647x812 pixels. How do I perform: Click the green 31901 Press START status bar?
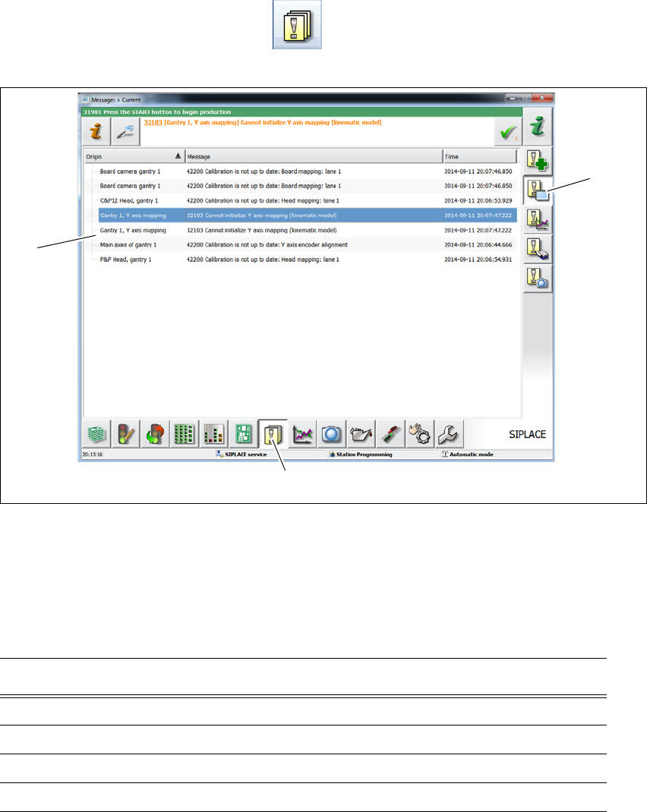click(301, 112)
